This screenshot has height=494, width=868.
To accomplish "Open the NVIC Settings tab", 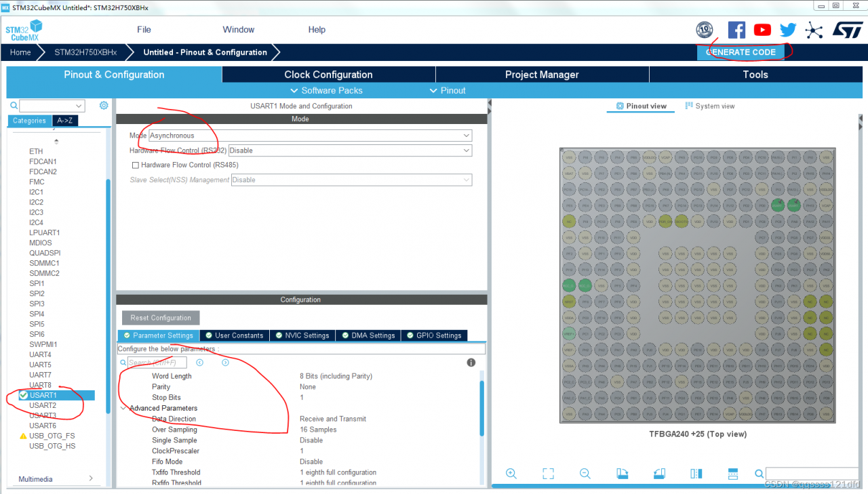I will pyautogui.click(x=301, y=335).
